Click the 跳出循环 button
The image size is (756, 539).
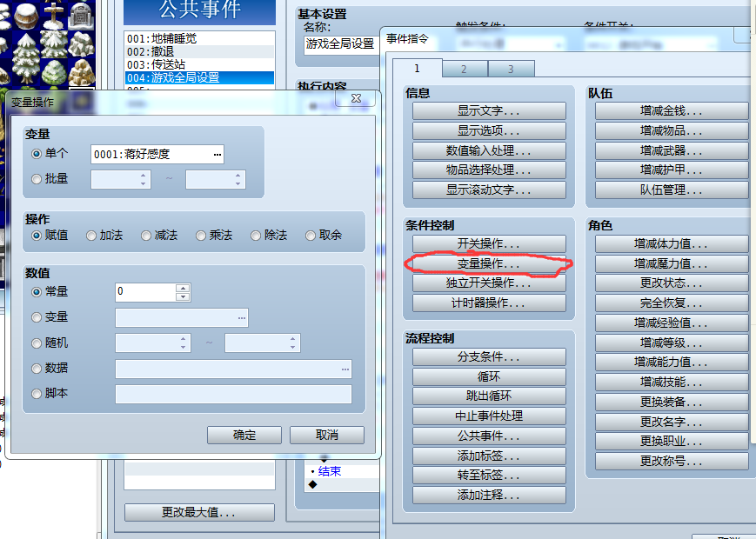(489, 396)
